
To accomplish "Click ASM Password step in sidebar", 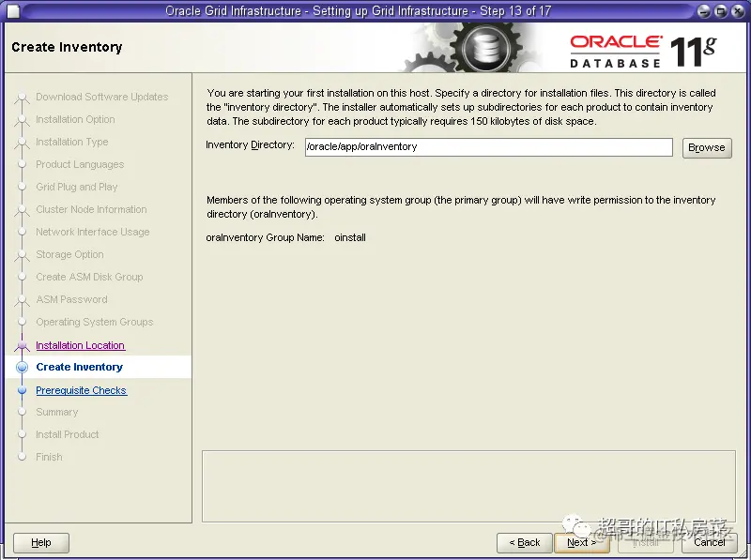I will coord(71,299).
